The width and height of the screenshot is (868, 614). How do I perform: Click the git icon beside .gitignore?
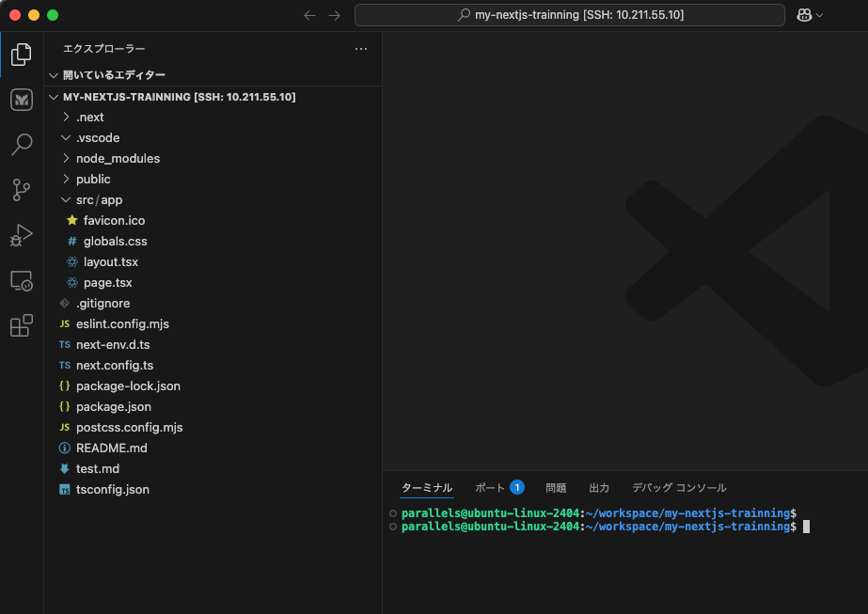pyautogui.click(x=65, y=304)
